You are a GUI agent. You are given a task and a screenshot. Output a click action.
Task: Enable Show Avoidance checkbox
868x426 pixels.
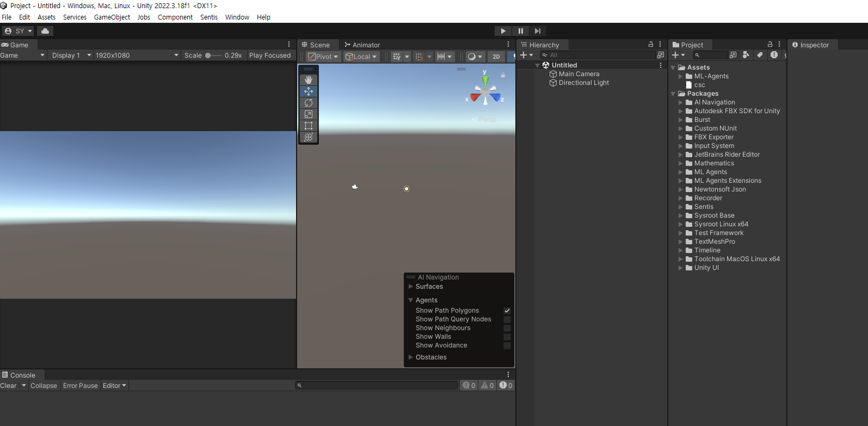click(507, 345)
